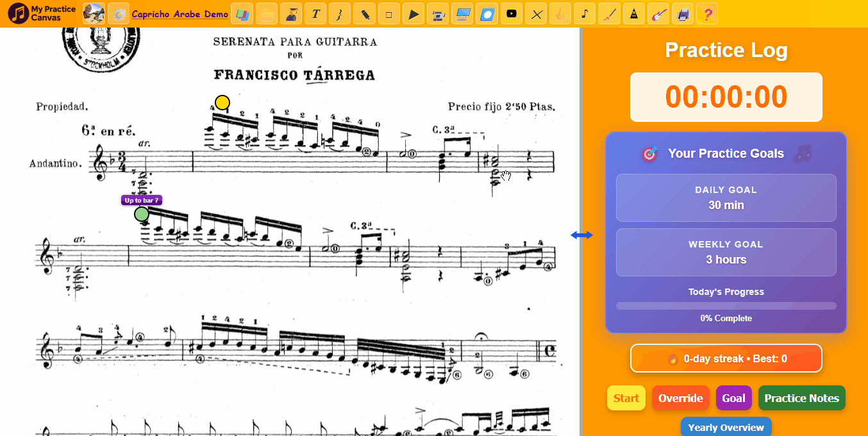868x436 pixels.
Task: Click the open folder icon
Action: [x=267, y=13]
